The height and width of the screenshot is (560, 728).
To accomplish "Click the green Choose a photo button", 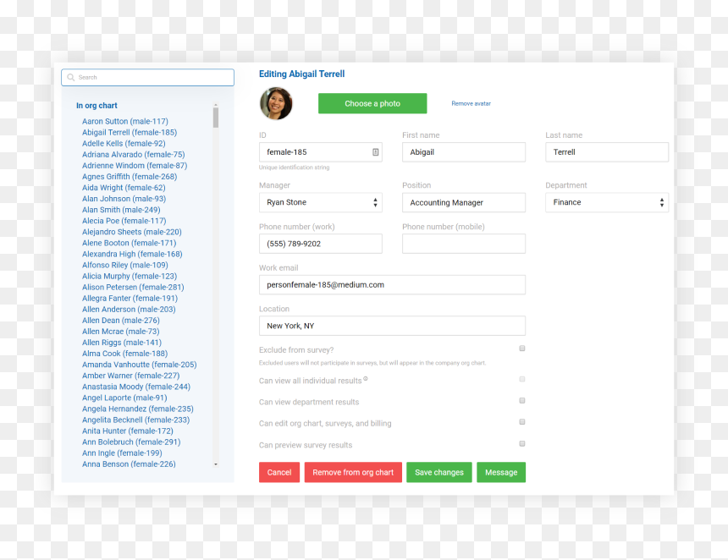I will (x=372, y=103).
